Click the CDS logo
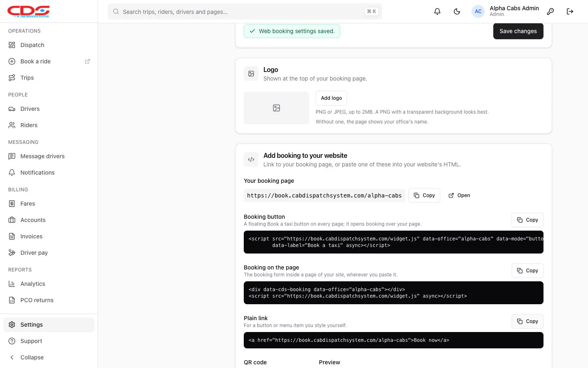Viewport: 588px width, 368px height. tap(29, 11)
